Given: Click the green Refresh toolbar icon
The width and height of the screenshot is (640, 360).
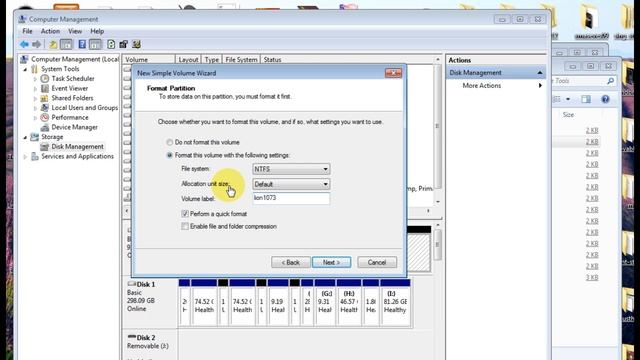Looking at the screenshot, I should click(x=111, y=44).
